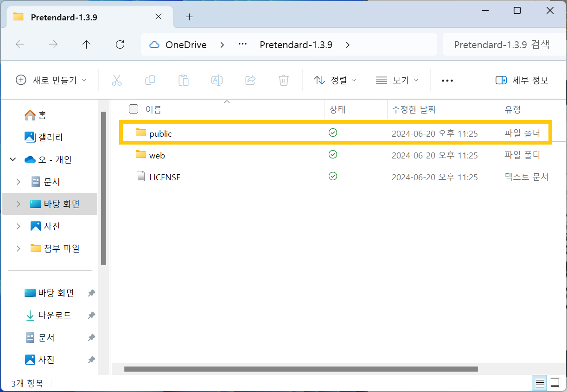Refresh the current folder view
The width and height of the screenshot is (567, 392).
tap(120, 44)
